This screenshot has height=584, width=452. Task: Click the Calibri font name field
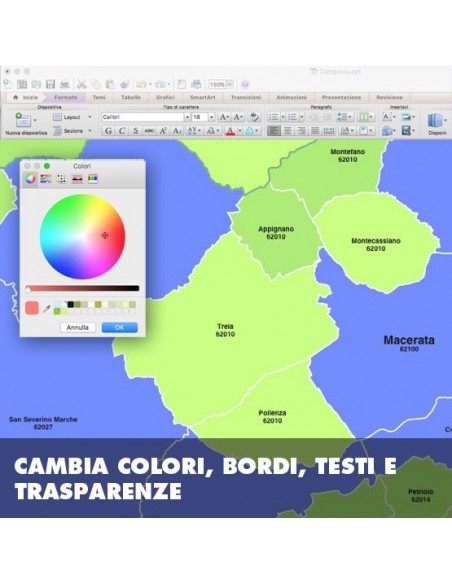pyautogui.click(x=143, y=117)
